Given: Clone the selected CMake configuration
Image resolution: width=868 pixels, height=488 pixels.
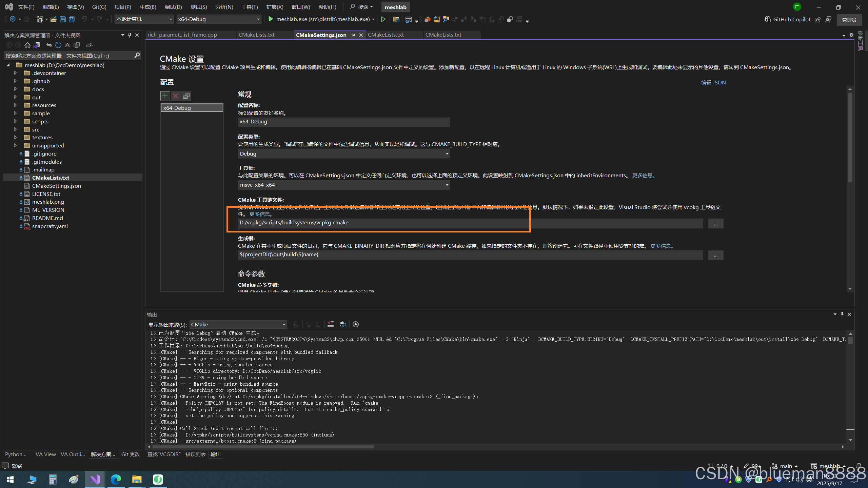Looking at the screenshot, I should click(x=186, y=96).
